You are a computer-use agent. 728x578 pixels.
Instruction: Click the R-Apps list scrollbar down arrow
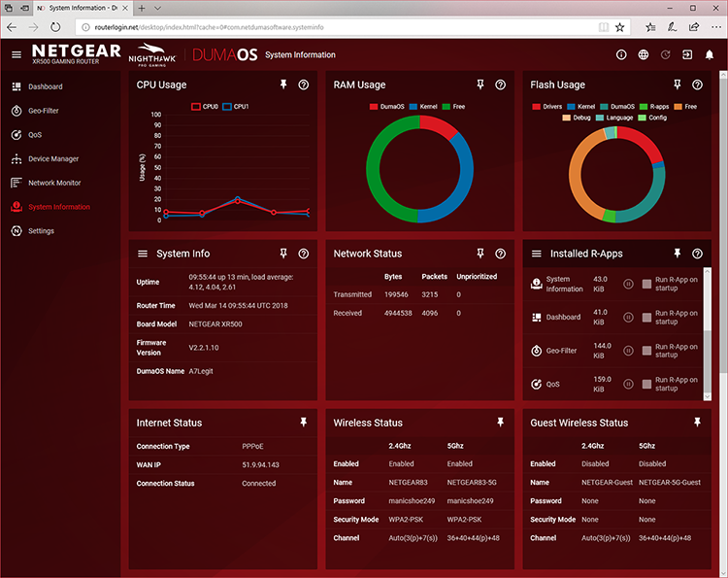click(x=707, y=396)
